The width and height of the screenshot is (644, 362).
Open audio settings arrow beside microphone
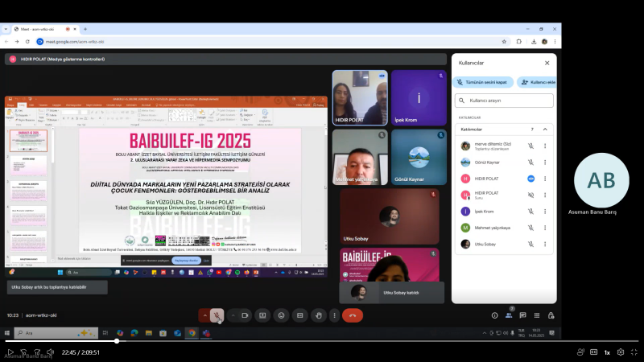pyautogui.click(x=204, y=315)
